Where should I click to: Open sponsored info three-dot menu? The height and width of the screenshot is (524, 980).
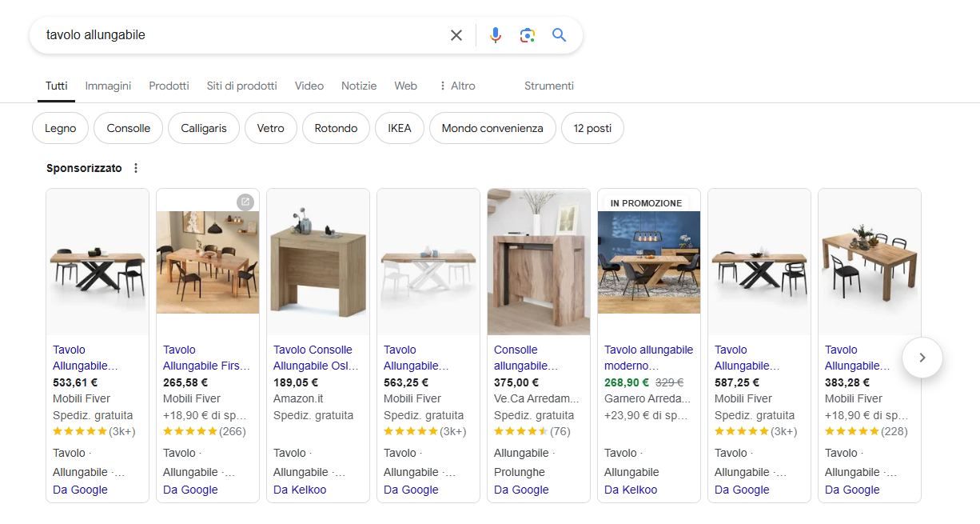pos(136,168)
